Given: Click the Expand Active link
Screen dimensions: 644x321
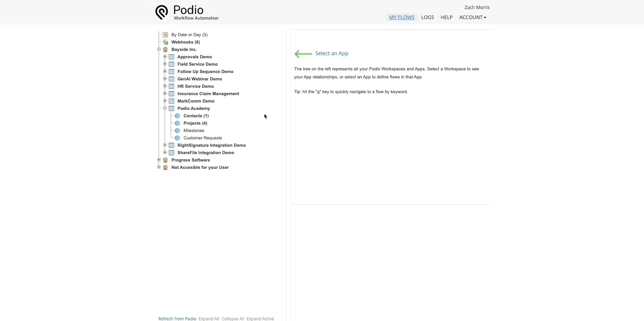Looking at the screenshot, I should click(x=260, y=319).
